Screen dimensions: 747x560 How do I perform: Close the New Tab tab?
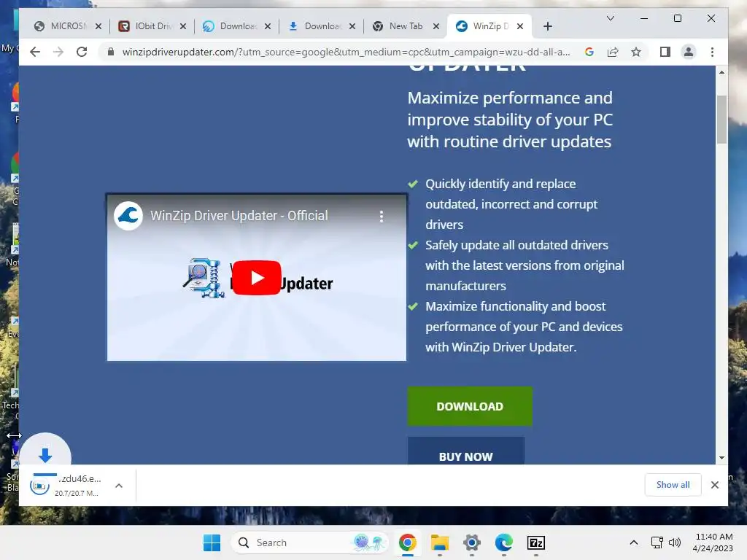pyautogui.click(x=436, y=26)
